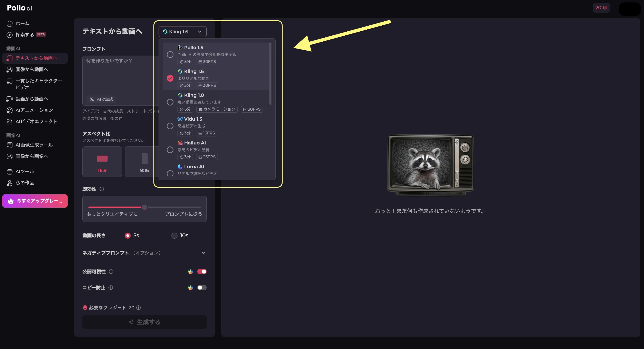Select the Kling 1.0 radio button
Image resolution: width=644 pixels, height=349 pixels.
[170, 102]
